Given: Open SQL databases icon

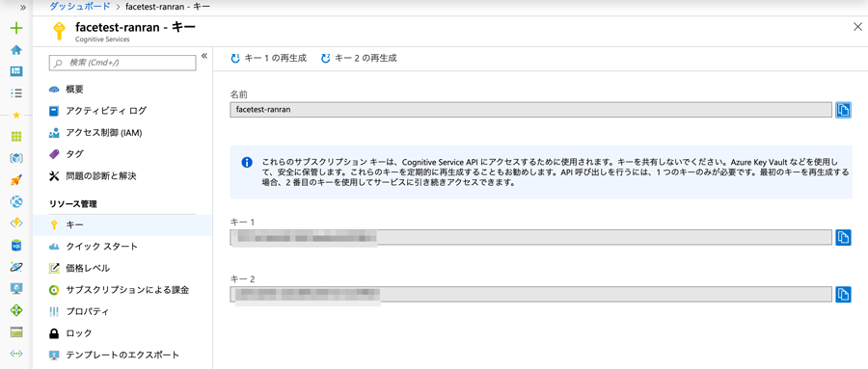Looking at the screenshot, I should click(x=16, y=245).
